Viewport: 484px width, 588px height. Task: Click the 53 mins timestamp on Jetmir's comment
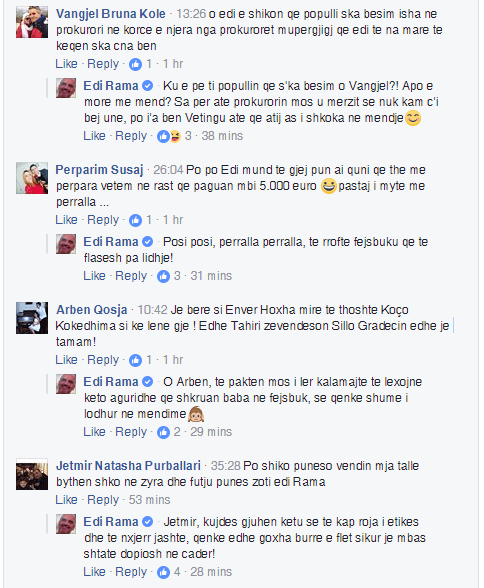click(150, 500)
